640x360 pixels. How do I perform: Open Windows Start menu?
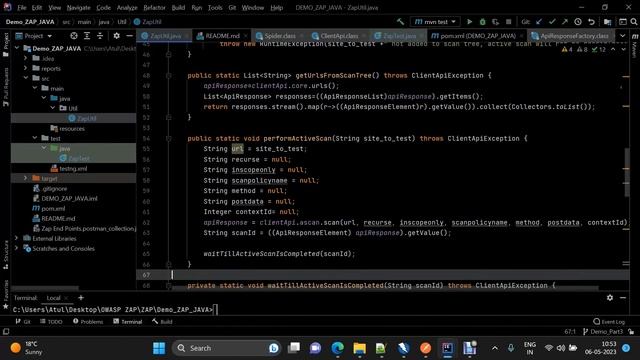click(x=159, y=348)
